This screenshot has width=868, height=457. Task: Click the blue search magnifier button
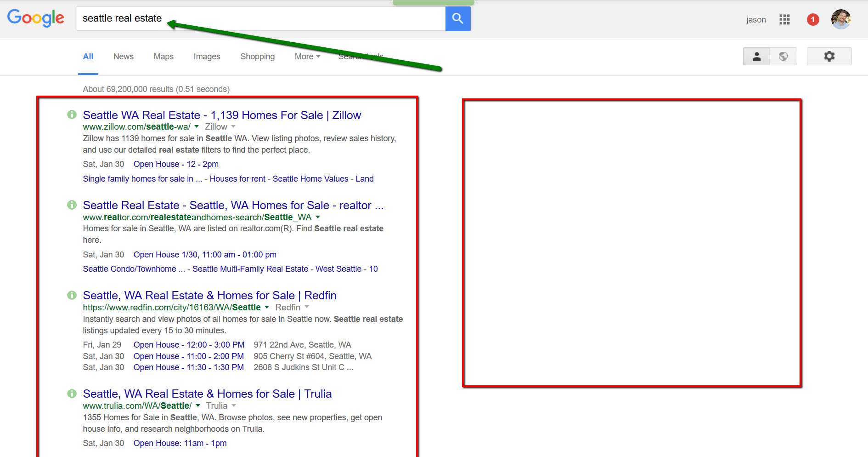pyautogui.click(x=458, y=19)
